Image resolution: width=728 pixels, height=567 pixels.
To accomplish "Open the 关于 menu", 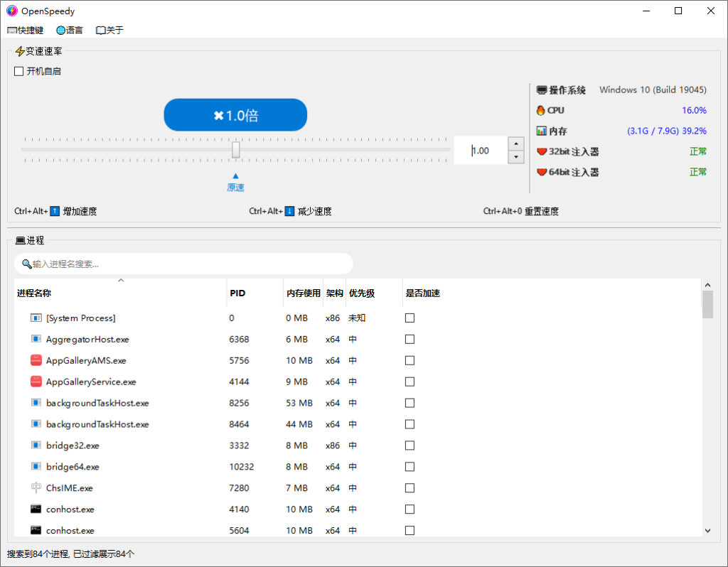I will [x=109, y=30].
